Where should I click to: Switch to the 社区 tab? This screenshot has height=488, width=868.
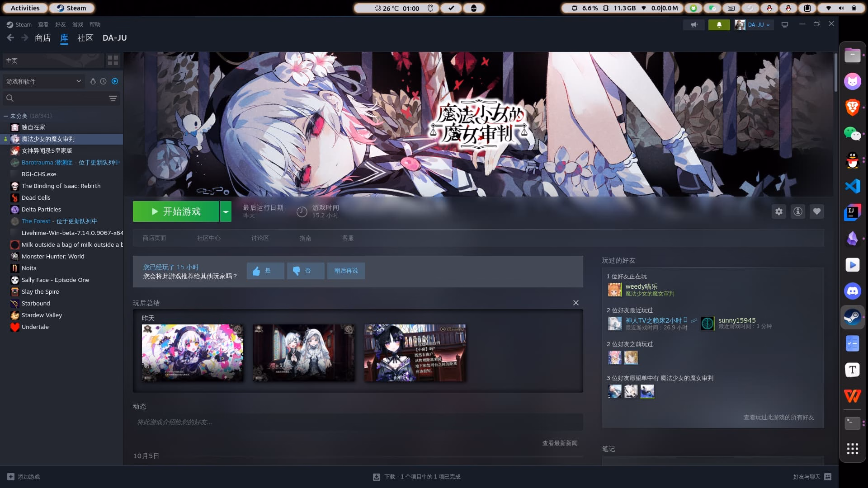pyautogui.click(x=85, y=38)
